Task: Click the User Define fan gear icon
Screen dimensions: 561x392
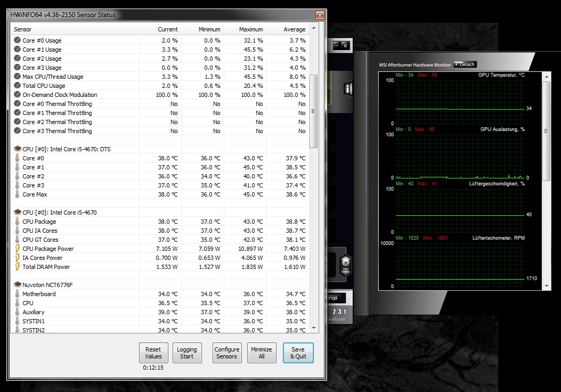Action: 346,265
